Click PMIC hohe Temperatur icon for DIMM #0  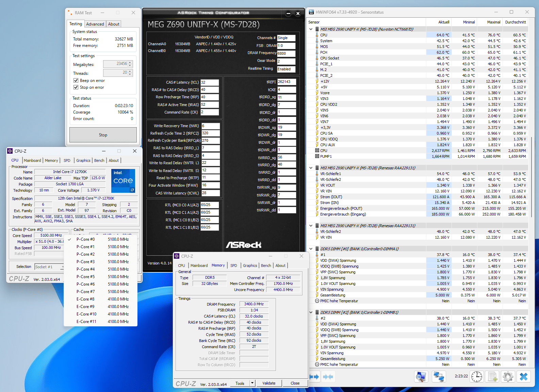[317, 301]
